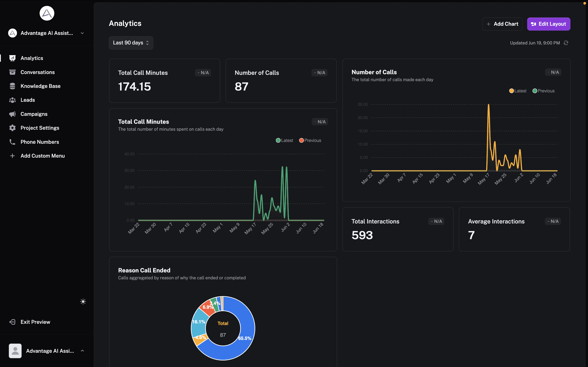Toggle light mode with sun icon
Image resolution: width=588 pixels, height=367 pixels.
[x=83, y=302]
